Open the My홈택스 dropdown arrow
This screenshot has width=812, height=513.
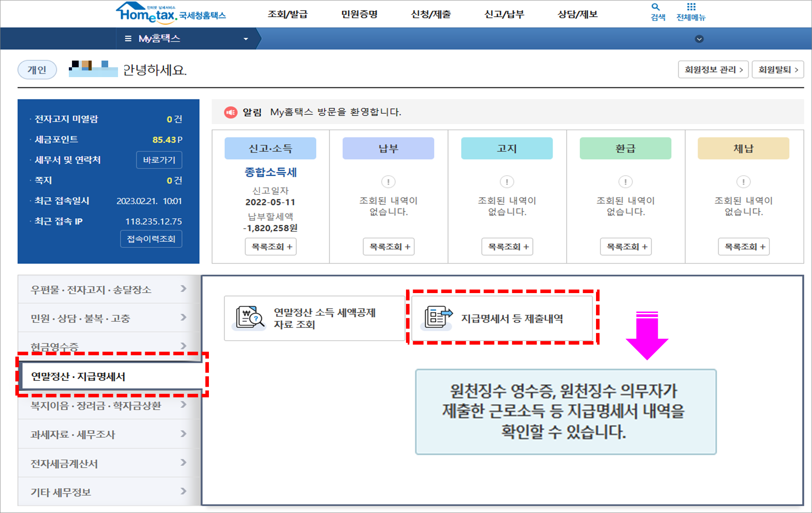245,39
